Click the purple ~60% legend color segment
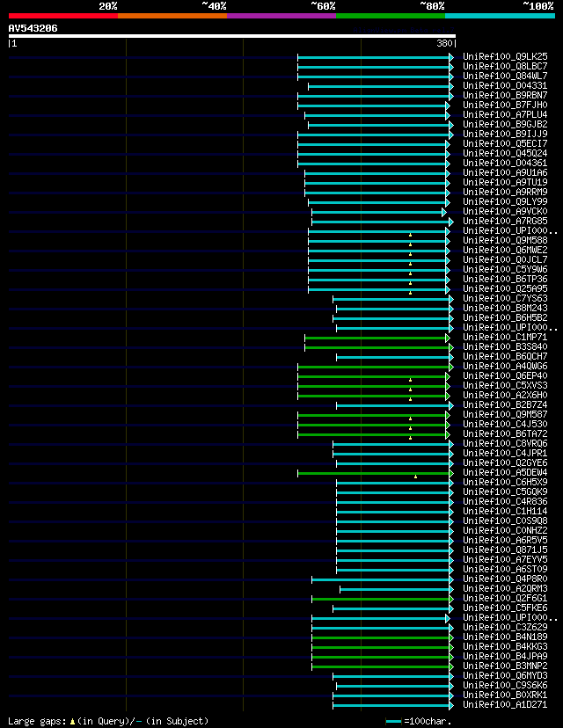Screen dimensions: 563x728 click(x=281, y=16)
